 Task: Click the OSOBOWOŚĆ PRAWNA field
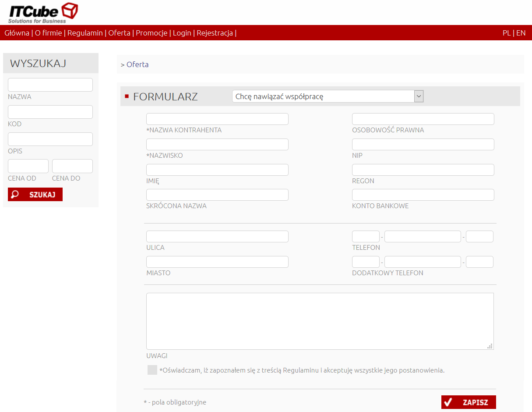pyautogui.click(x=423, y=119)
